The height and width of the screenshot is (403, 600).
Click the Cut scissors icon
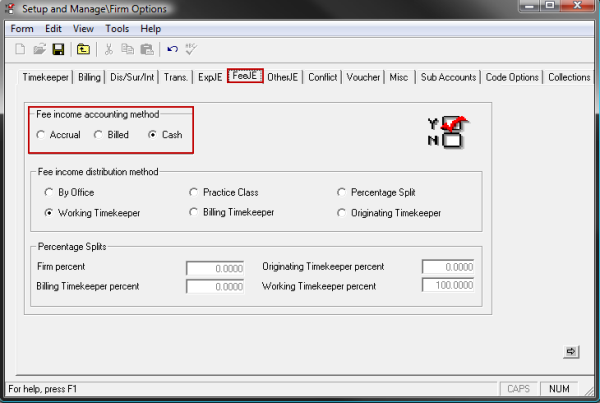[109, 49]
